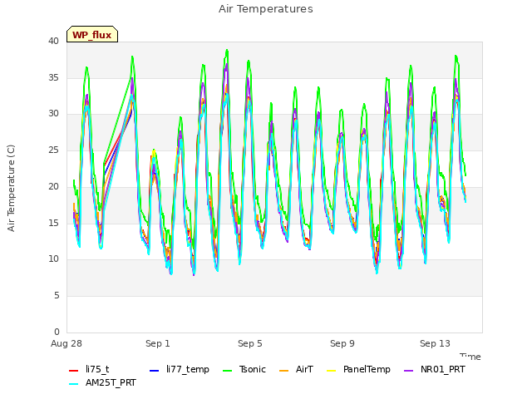Toggle the li75_t legend entry

(x=89, y=369)
